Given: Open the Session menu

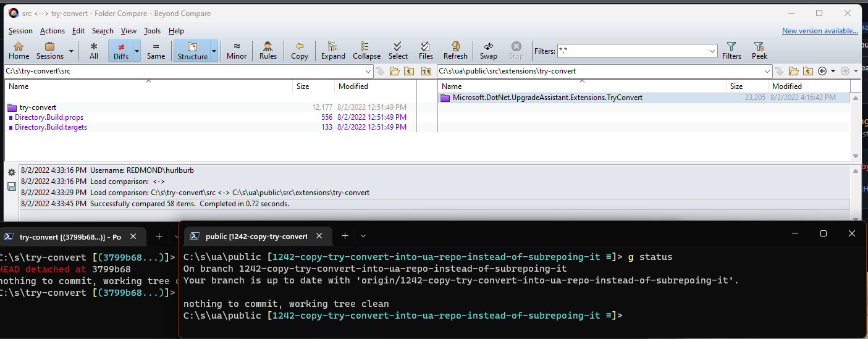Looking at the screenshot, I should coord(20,31).
